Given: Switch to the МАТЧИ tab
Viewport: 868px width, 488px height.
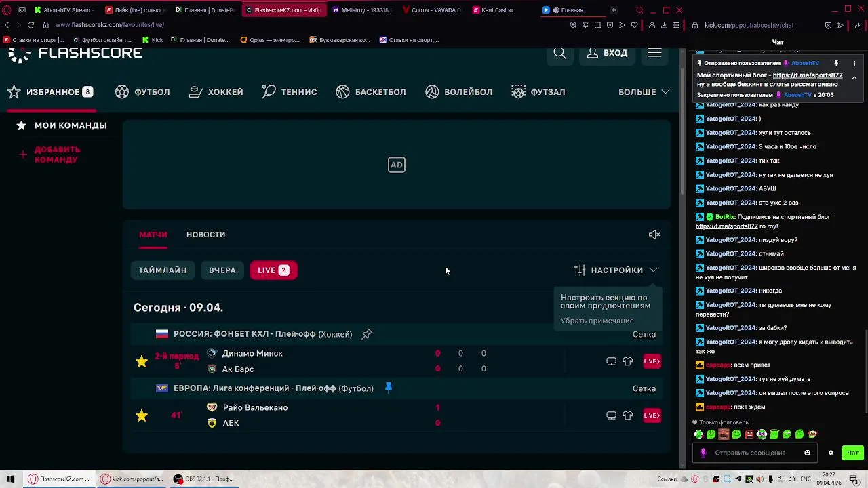Looking at the screenshot, I should point(153,235).
